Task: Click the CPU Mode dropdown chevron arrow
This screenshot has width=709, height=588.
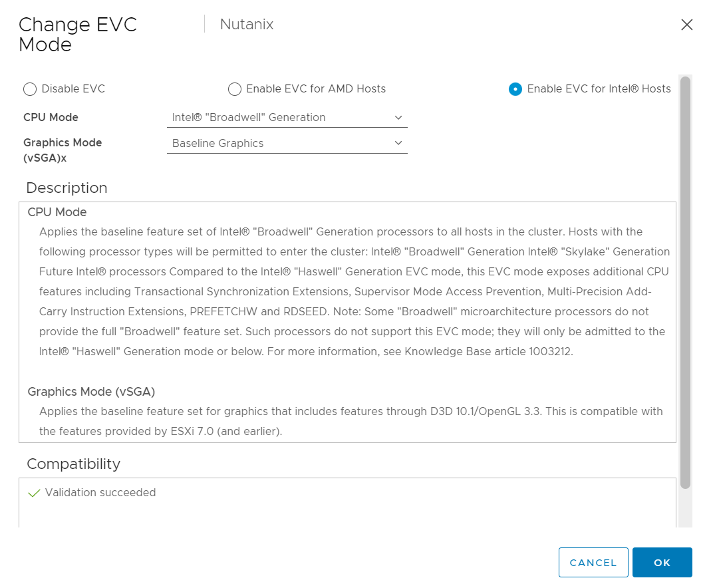Action: pos(398,118)
